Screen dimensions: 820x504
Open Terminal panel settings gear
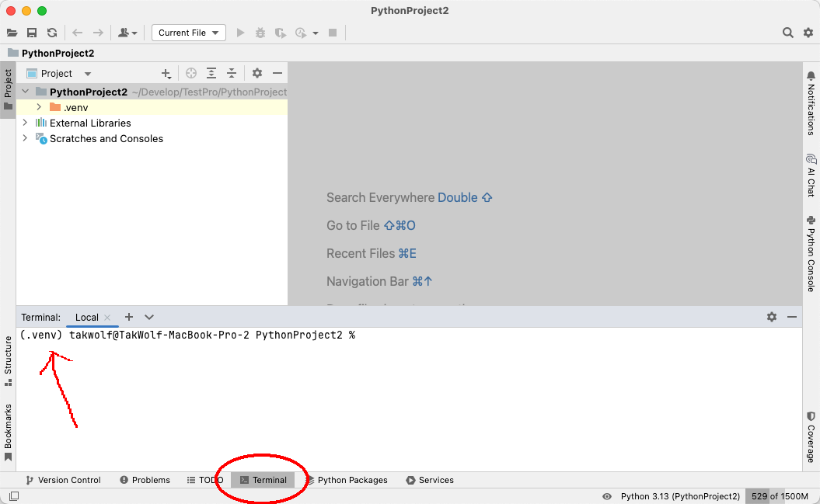771,317
